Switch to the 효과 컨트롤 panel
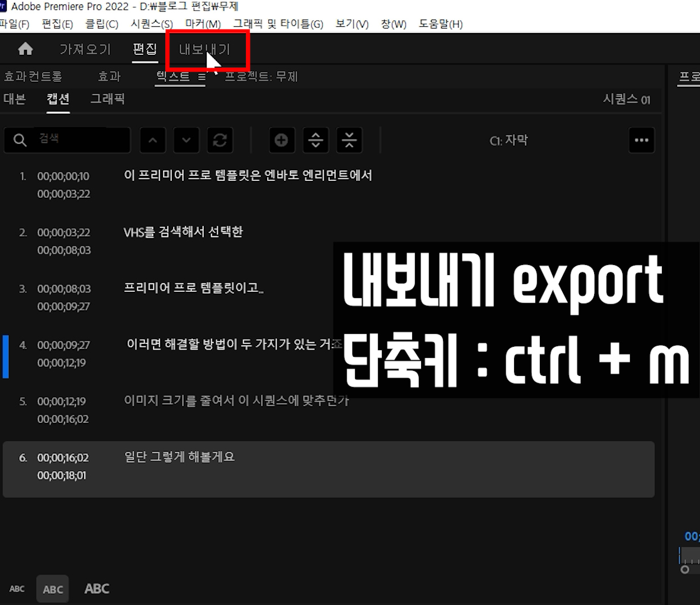This screenshot has width=700, height=605. coord(33,76)
